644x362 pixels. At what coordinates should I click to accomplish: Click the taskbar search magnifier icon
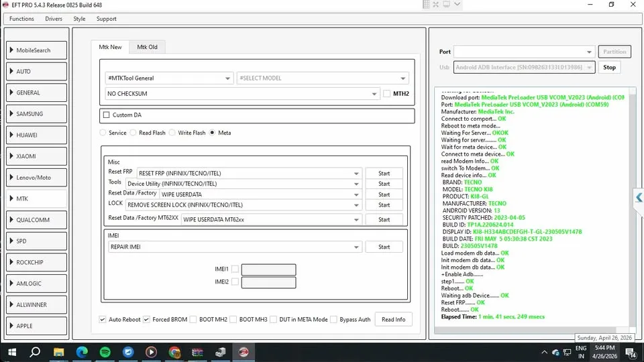(x=35, y=351)
